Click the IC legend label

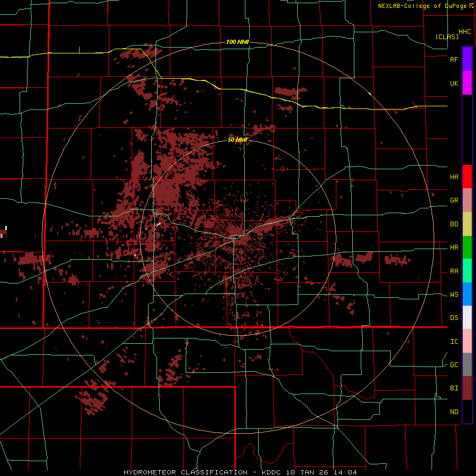pyautogui.click(x=454, y=342)
